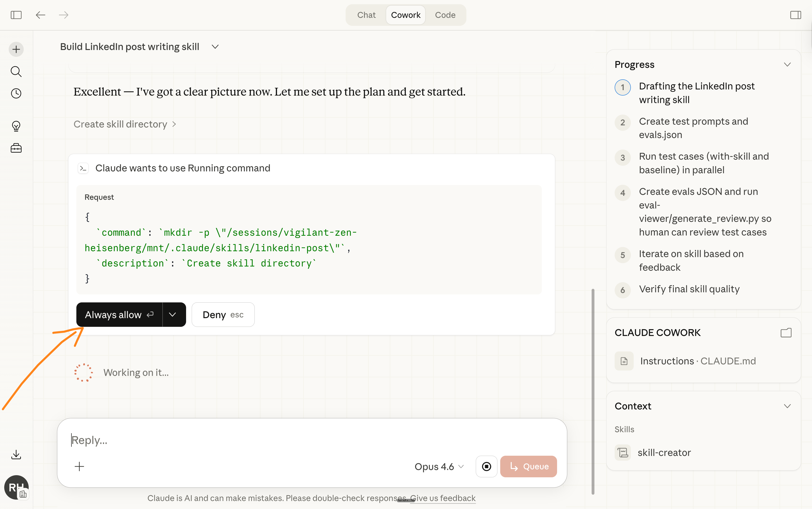The height and width of the screenshot is (509, 812).
Task: Click the Deny button
Action: tap(223, 314)
